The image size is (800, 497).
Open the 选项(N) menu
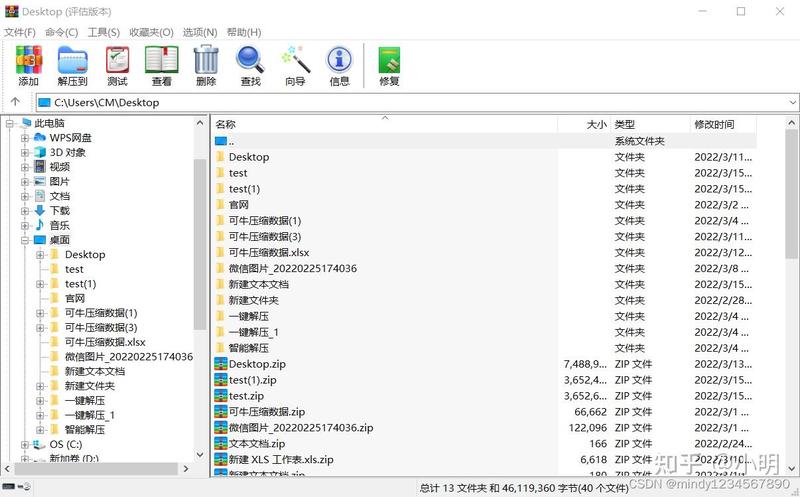click(200, 32)
